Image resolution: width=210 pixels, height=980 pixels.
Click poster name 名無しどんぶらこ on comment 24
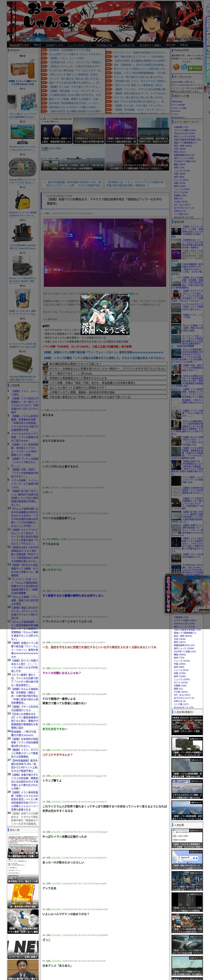tap(54, 724)
